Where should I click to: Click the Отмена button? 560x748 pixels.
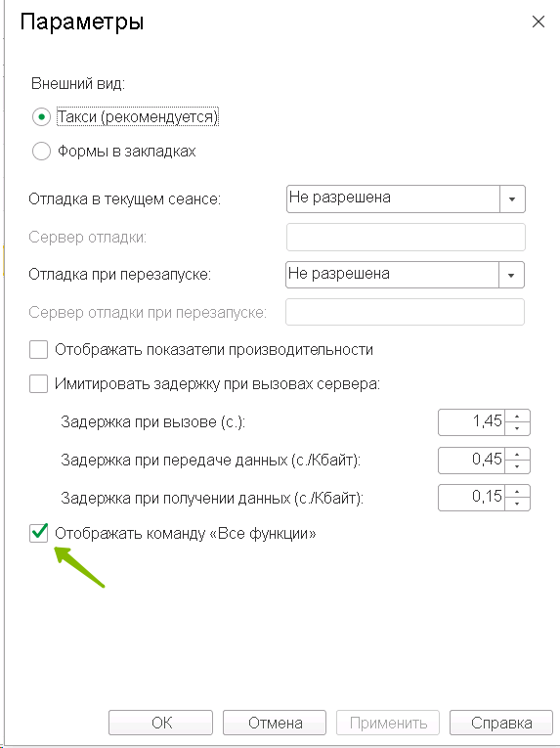pos(275,723)
